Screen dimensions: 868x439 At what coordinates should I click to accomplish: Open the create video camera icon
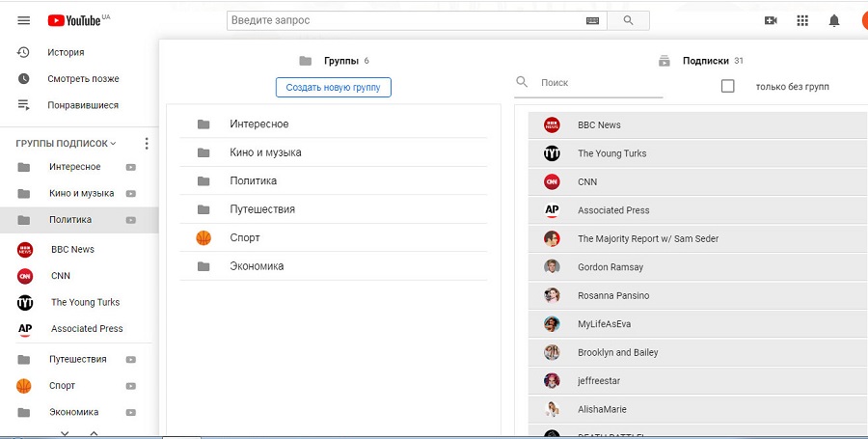pos(771,20)
